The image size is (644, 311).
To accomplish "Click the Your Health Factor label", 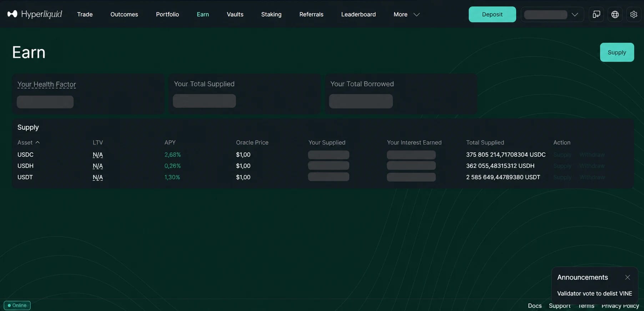I will 47,84.
